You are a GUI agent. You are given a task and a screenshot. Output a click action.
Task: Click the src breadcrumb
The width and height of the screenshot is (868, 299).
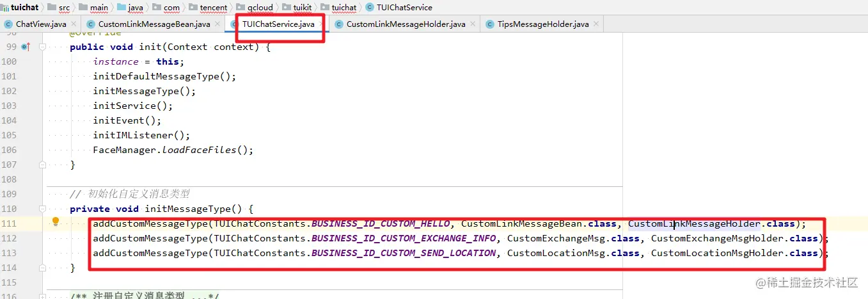[65, 7]
